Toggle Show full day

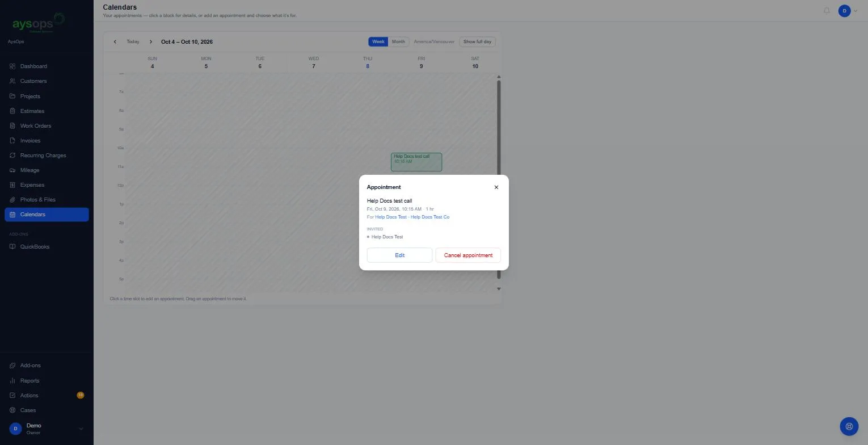point(477,42)
